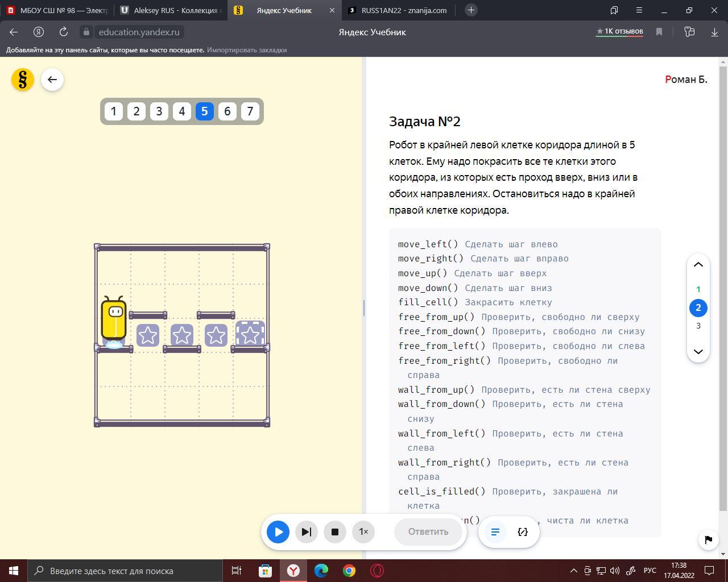Go back using the round arrow button on the page

pyautogui.click(x=52, y=80)
